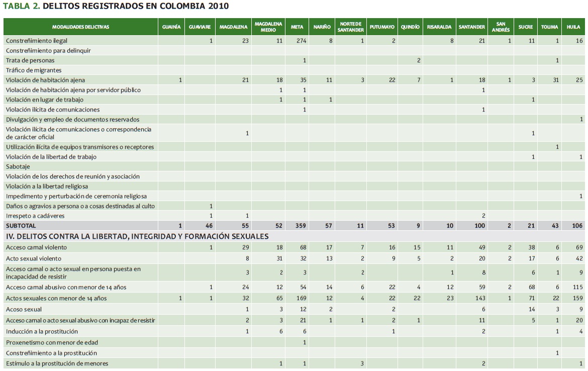The height and width of the screenshot is (371, 588).
Task: Click the 'Irrespeto a cadáveres' row label
Action: [35, 216]
